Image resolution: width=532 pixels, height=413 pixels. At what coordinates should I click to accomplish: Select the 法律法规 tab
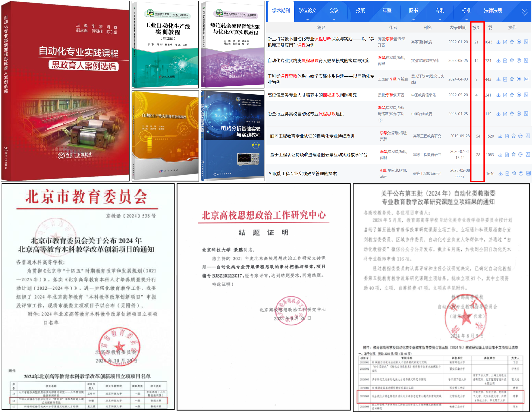tap(493, 11)
